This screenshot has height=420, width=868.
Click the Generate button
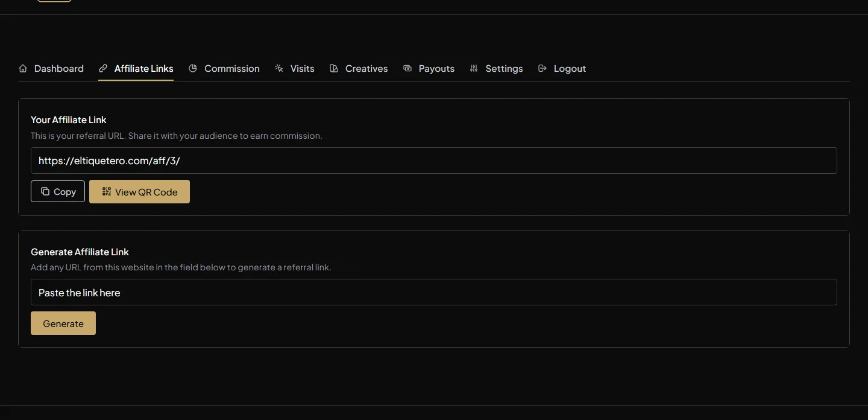point(63,323)
